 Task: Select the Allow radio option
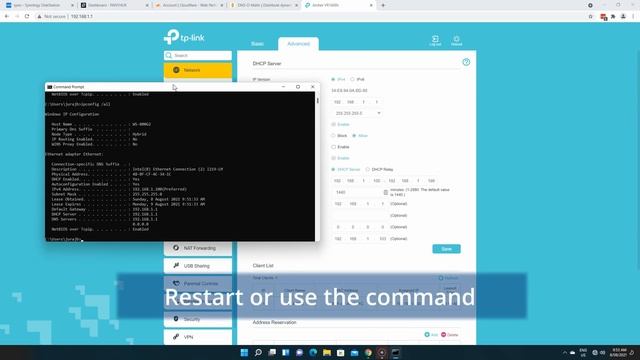(354, 136)
